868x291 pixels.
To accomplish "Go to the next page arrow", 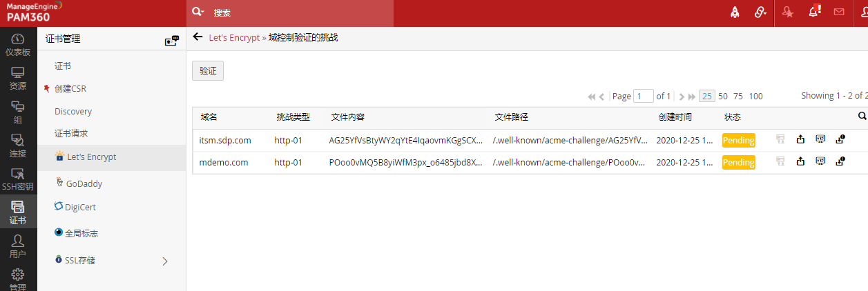I will (x=681, y=97).
